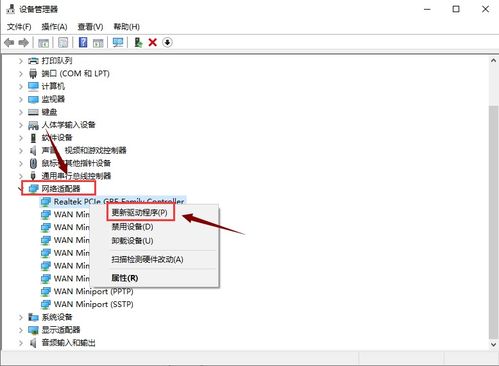Click the scan for hardware changes monitor icon

(x=118, y=42)
